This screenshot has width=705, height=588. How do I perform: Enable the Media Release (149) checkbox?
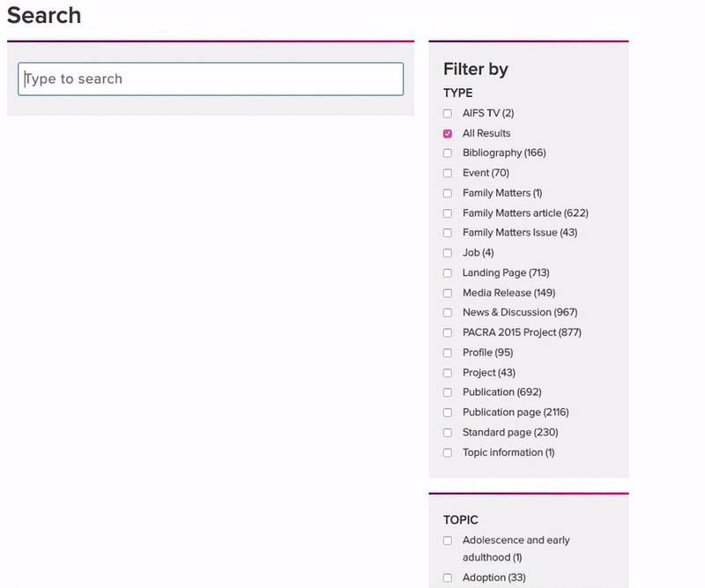pos(448,294)
